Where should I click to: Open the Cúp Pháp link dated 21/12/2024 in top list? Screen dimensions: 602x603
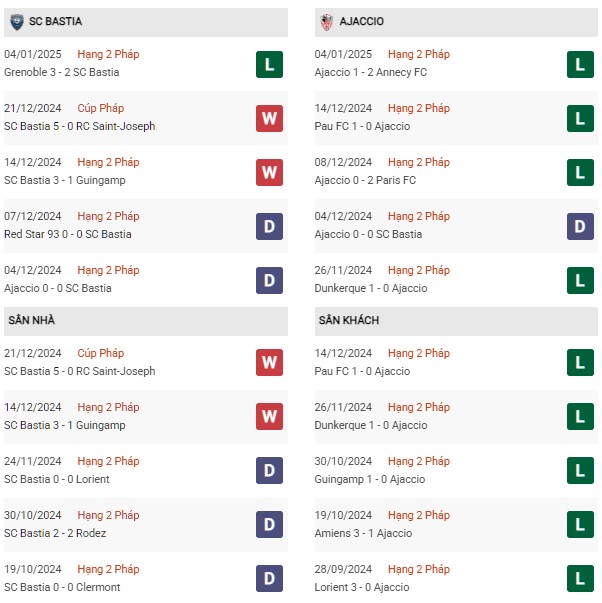coord(101,108)
